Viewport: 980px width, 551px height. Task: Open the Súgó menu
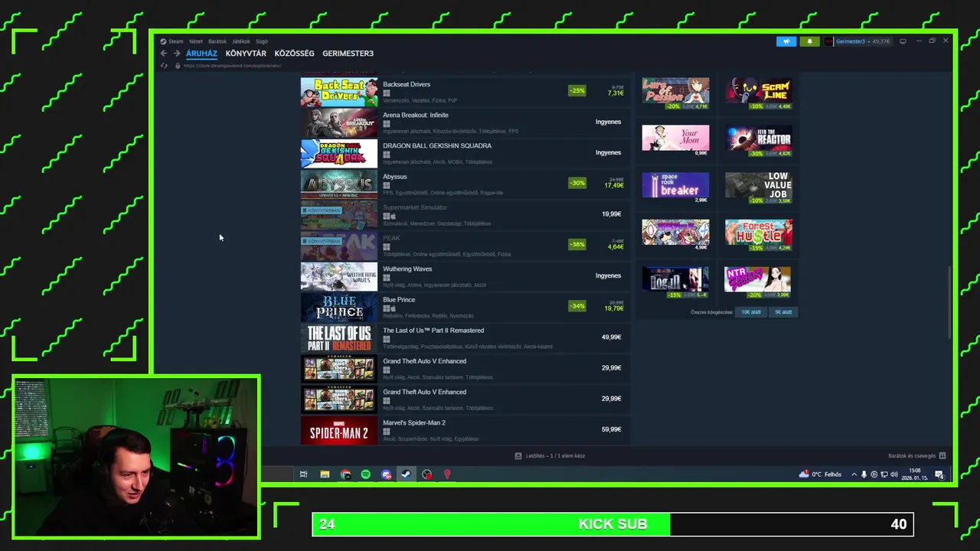click(x=262, y=41)
